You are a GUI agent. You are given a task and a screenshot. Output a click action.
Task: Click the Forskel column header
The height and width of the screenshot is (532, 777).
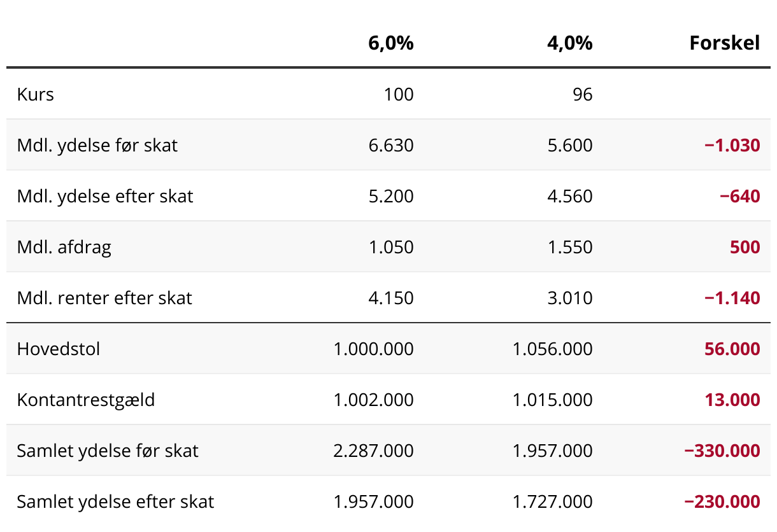(x=725, y=43)
